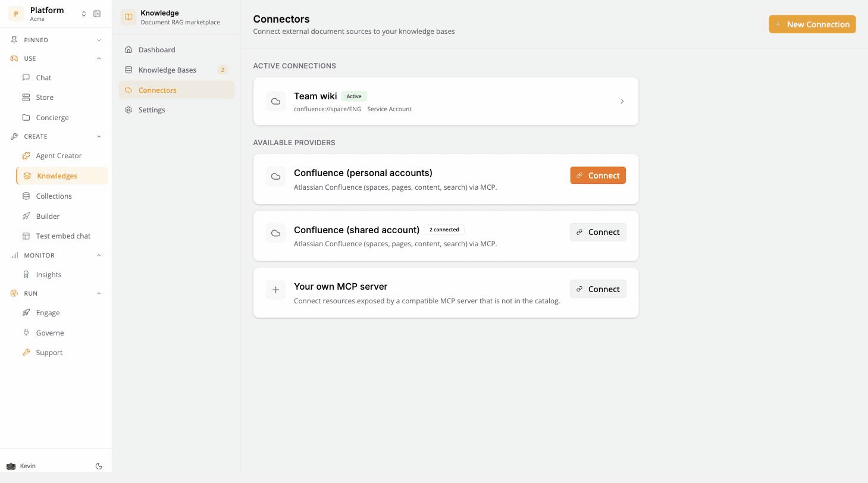The height and width of the screenshot is (483, 868).
Task: Click the Active status badge
Action: [354, 96]
